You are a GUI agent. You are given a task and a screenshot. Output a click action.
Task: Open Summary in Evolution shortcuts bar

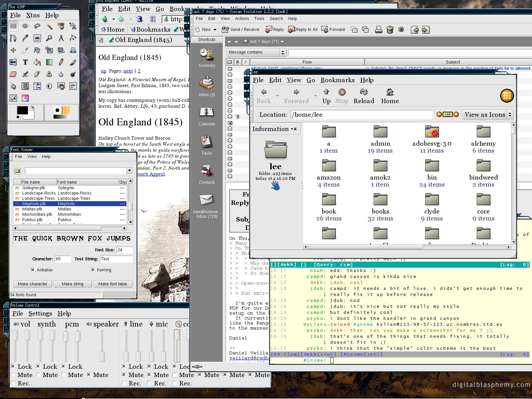click(207, 57)
